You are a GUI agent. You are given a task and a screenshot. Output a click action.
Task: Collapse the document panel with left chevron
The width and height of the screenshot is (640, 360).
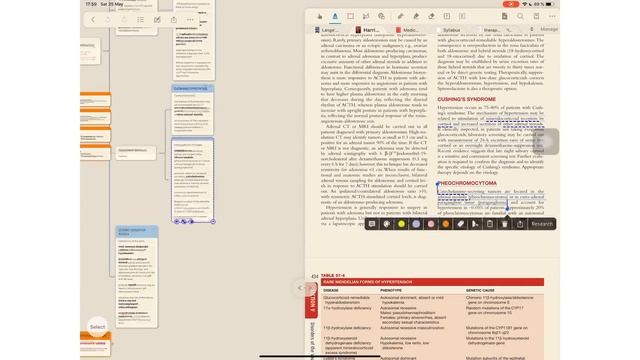300,288
